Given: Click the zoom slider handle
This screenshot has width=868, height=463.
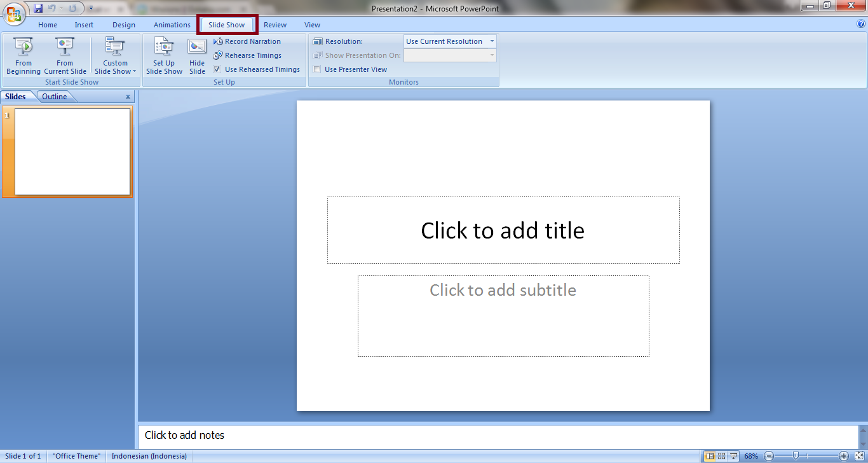Looking at the screenshot, I should tap(796, 455).
